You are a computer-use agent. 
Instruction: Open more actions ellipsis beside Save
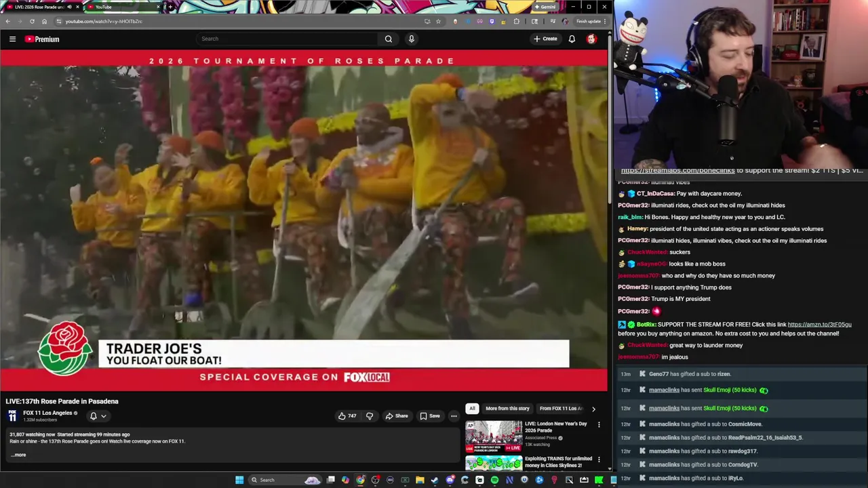pyautogui.click(x=454, y=415)
